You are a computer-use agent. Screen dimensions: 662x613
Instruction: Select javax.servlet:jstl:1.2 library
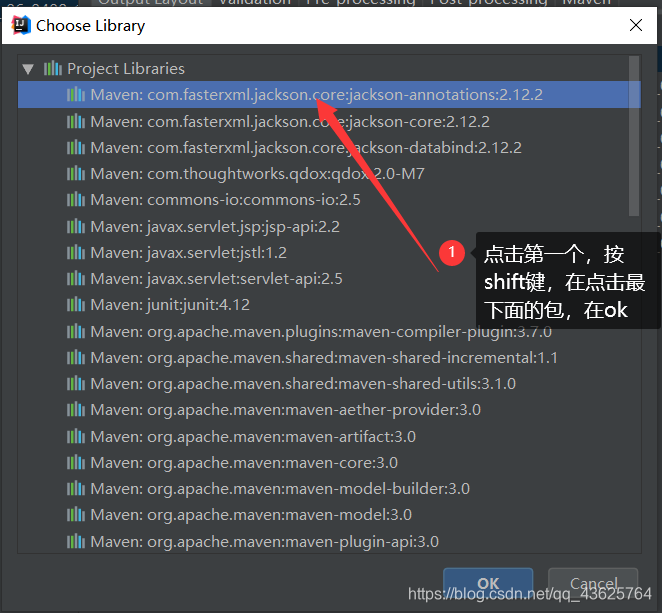[188, 253]
